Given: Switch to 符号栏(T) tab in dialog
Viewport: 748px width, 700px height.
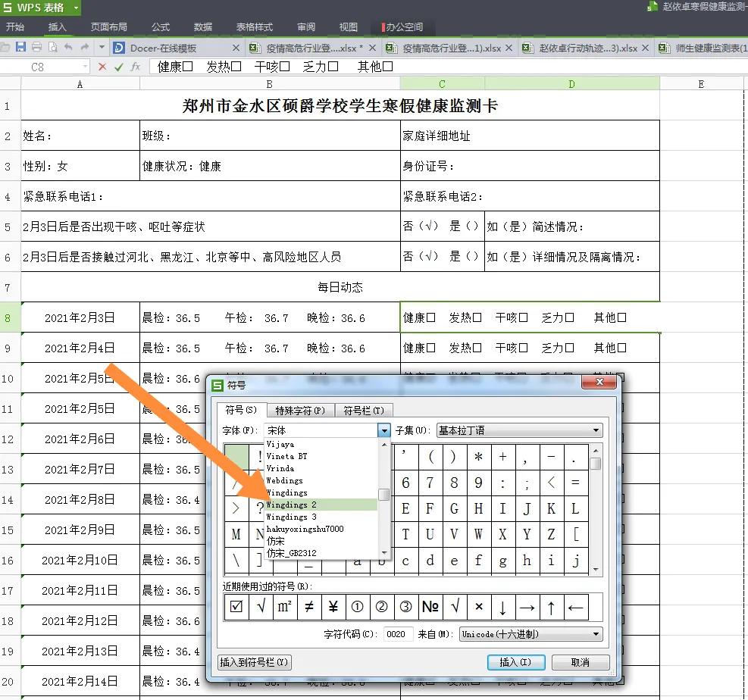Looking at the screenshot, I should (364, 411).
